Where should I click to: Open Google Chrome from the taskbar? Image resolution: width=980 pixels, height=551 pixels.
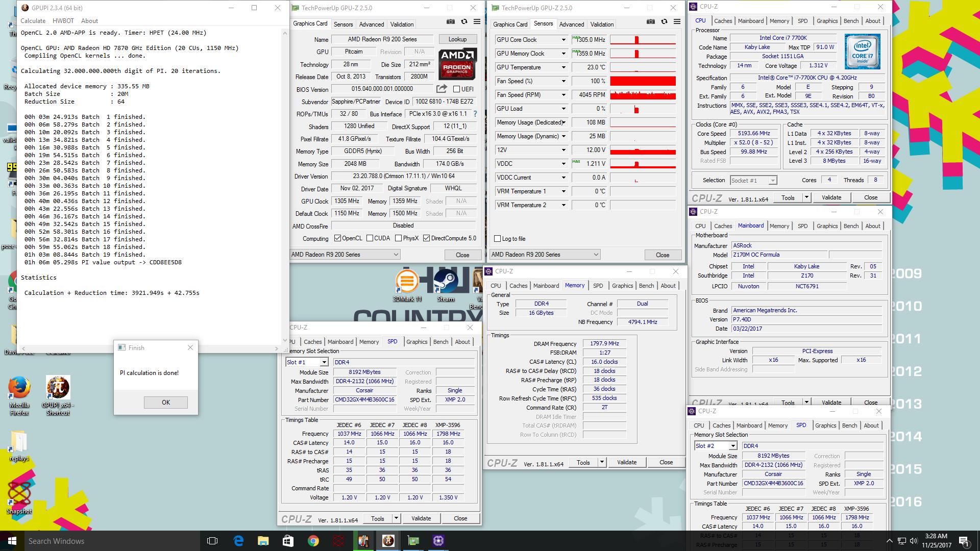pos(313,541)
